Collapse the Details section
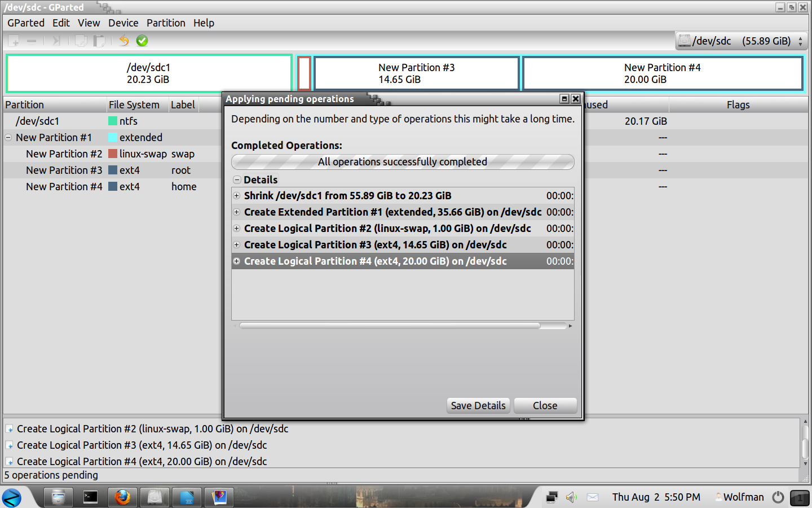Screen dimensions: 812x508 coord(237,179)
